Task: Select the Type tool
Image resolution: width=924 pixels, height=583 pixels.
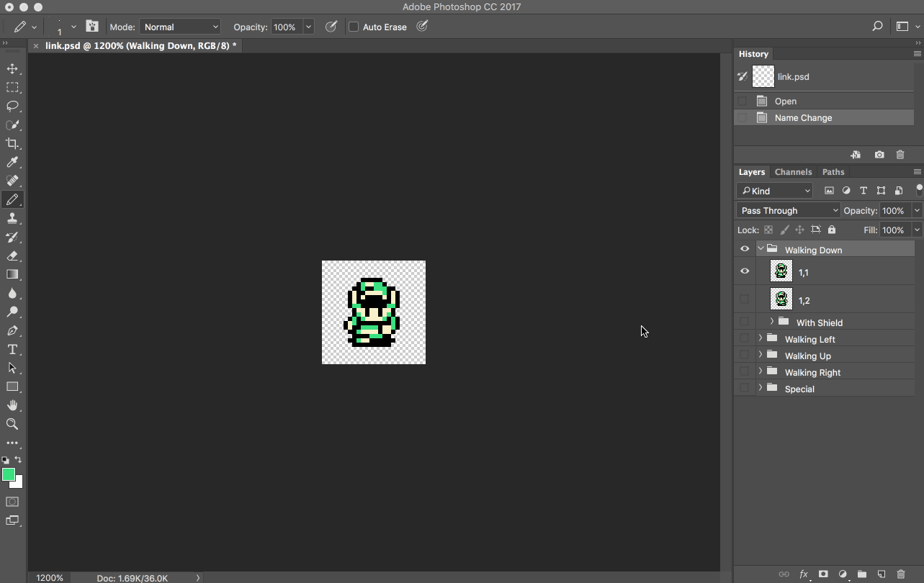Action: [x=12, y=350]
